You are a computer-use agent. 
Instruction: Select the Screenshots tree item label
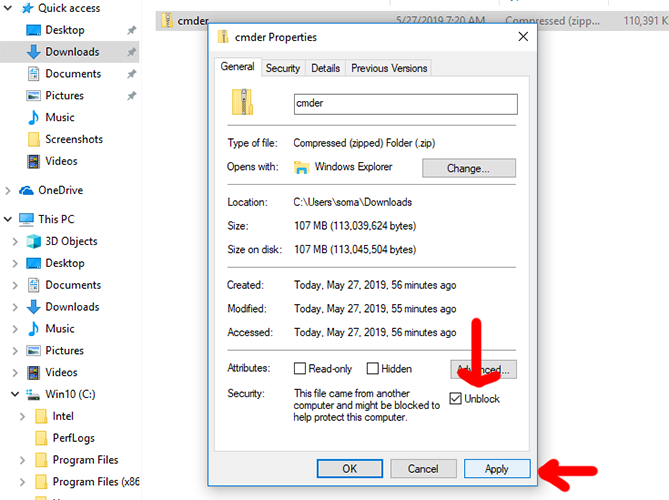74,140
